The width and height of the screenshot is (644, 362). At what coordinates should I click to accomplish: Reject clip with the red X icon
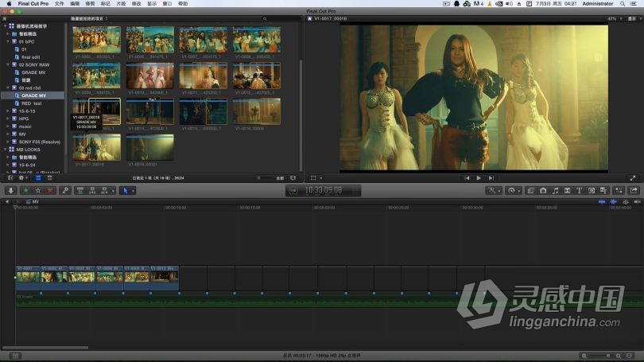click(50, 191)
